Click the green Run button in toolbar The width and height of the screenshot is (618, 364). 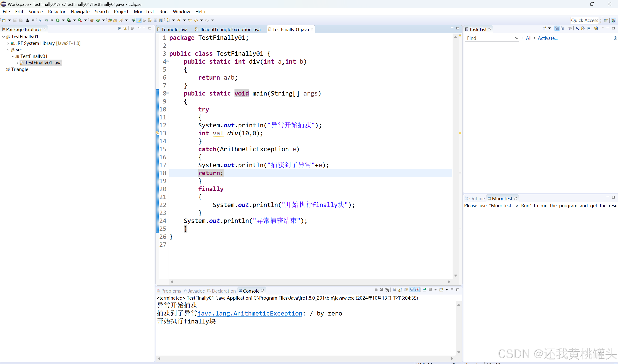click(x=58, y=20)
